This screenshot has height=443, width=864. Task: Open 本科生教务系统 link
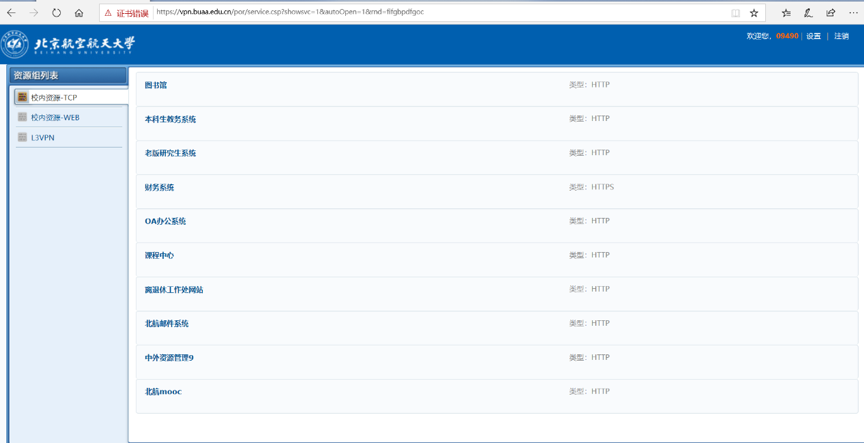click(x=170, y=119)
